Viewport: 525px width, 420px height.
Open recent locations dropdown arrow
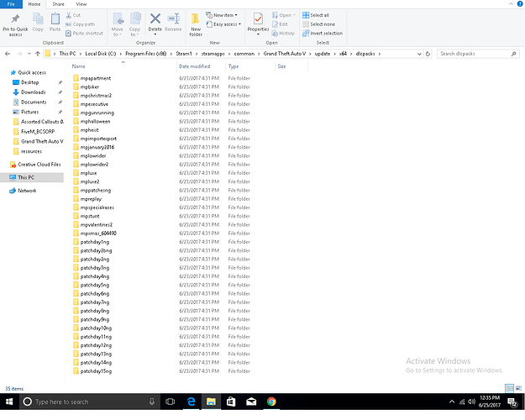(x=29, y=54)
